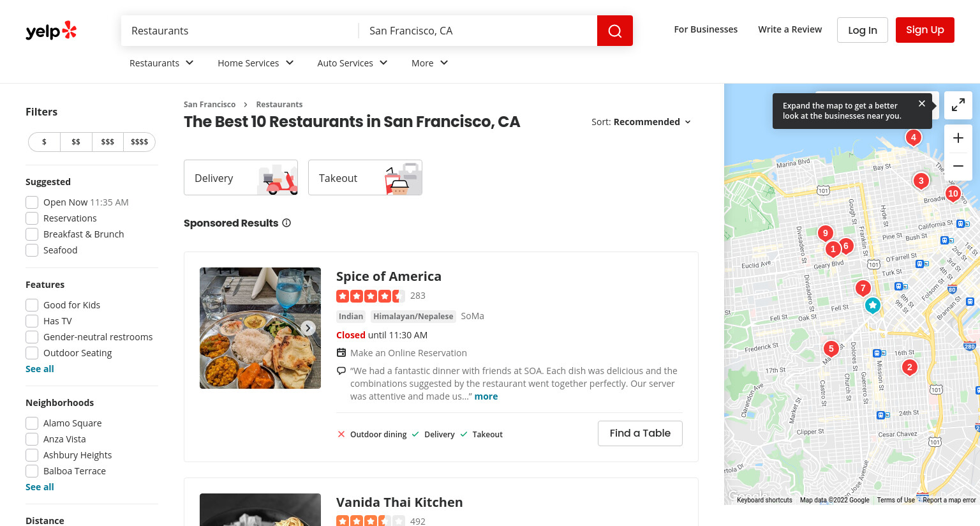The image size is (980, 526).
Task: Filter by $$$$ price range
Action: [x=139, y=142]
